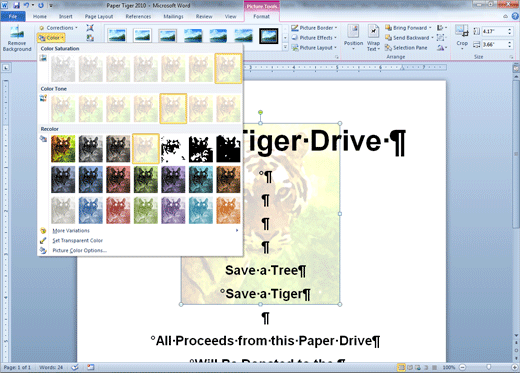Expand the More Variations submenu
The height and width of the screenshot is (373, 520).
[x=71, y=230]
